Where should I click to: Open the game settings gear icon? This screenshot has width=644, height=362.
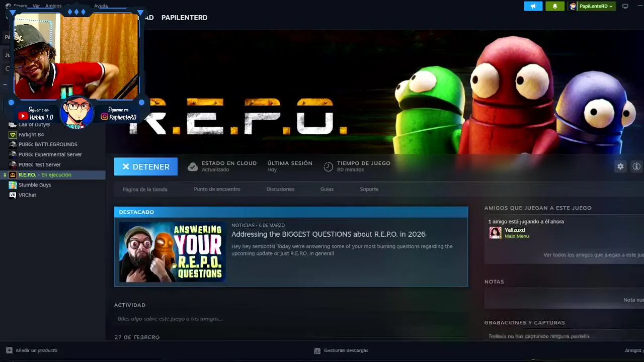[x=620, y=166]
